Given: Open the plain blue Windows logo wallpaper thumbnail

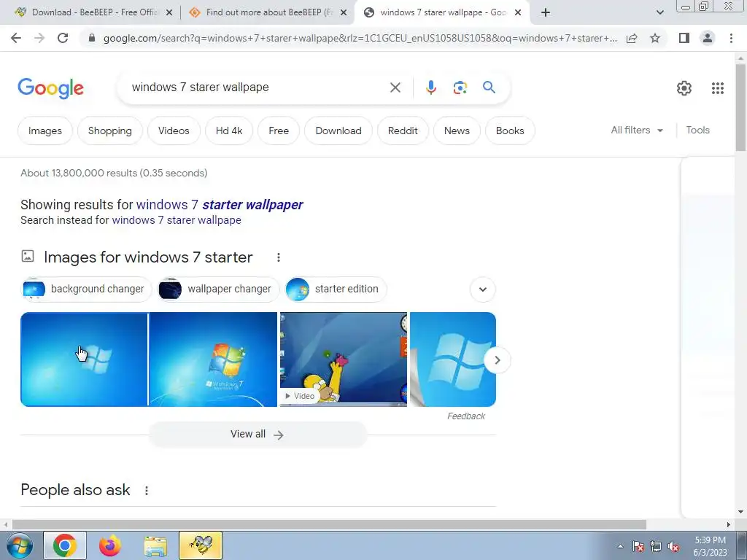Looking at the screenshot, I should 84,359.
